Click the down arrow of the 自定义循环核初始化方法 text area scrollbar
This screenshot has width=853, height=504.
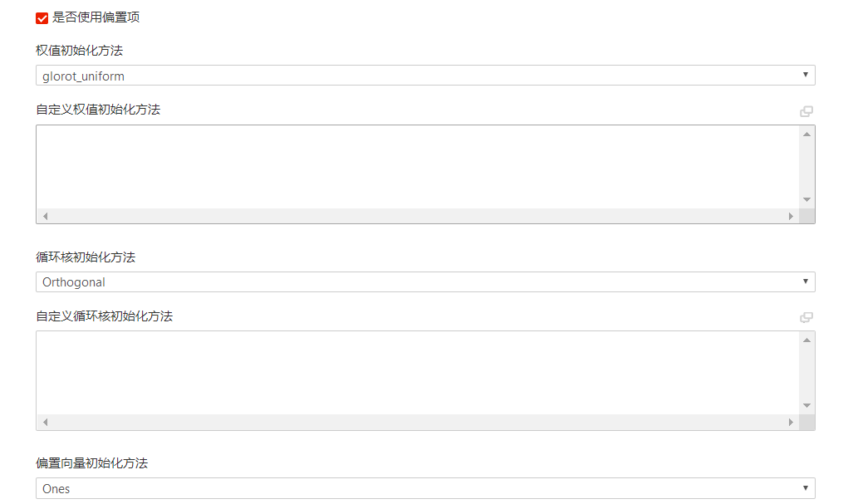[x=806, y=405]
